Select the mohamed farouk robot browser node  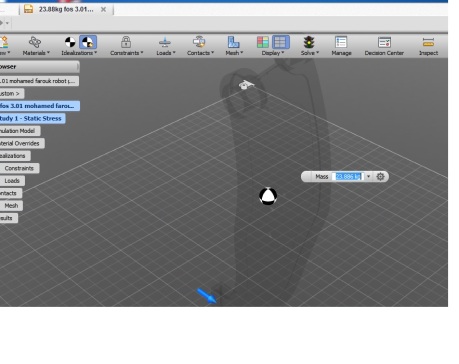(39, 81)
